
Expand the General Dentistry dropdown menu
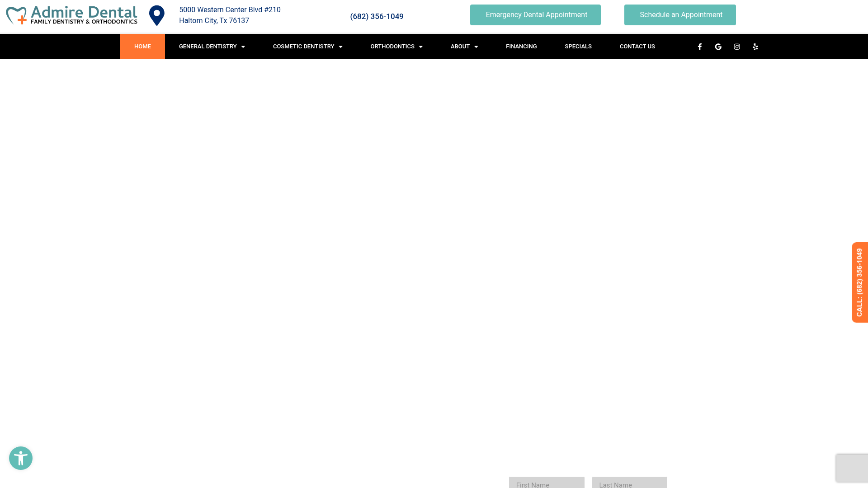(212, 47)
